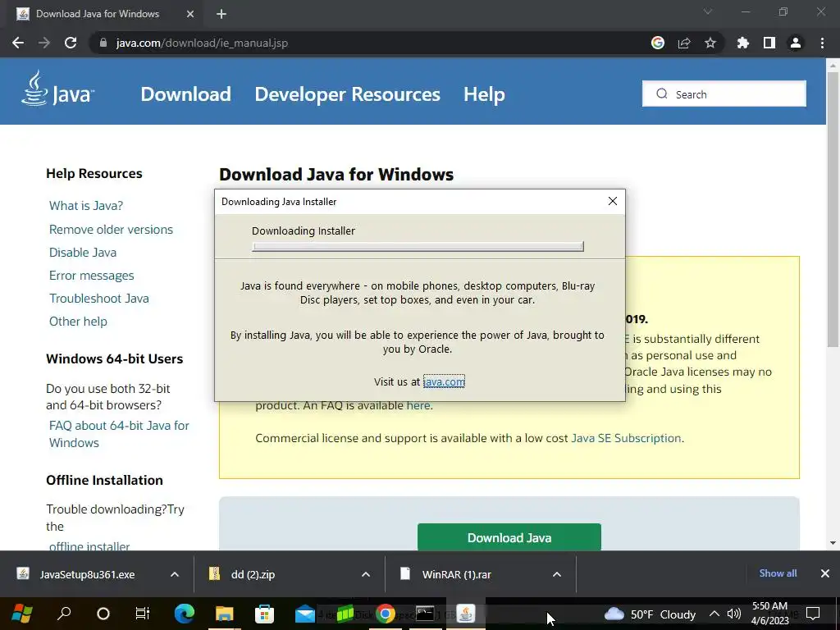840x630 pixels.
Task: Open Remove older versions link
Action: click(x=111, y=230)
